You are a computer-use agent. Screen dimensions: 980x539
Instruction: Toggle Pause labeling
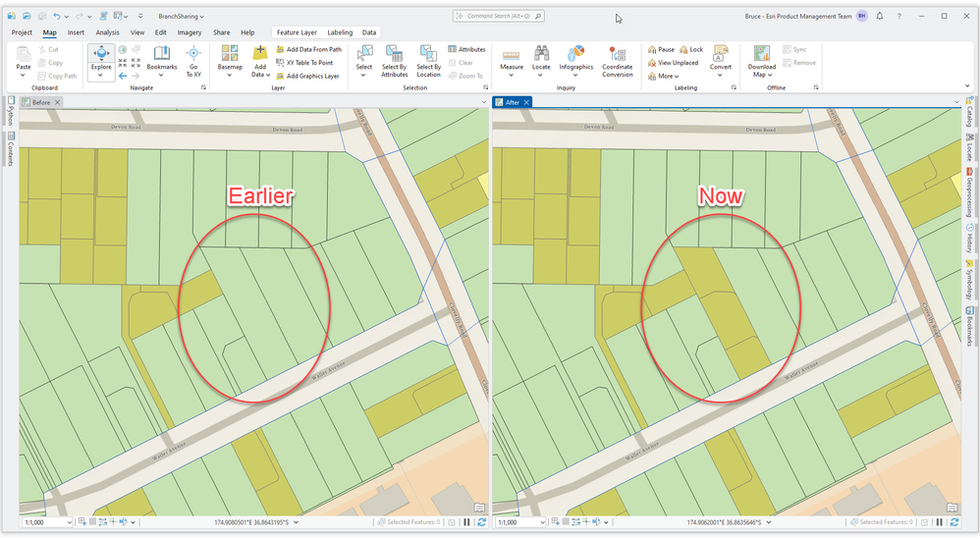point(661,49)
